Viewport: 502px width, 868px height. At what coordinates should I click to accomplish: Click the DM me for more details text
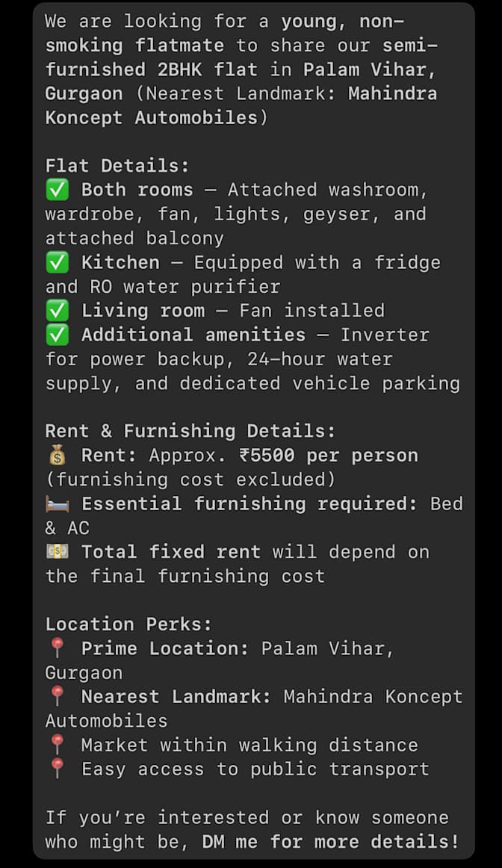point(330,841)
